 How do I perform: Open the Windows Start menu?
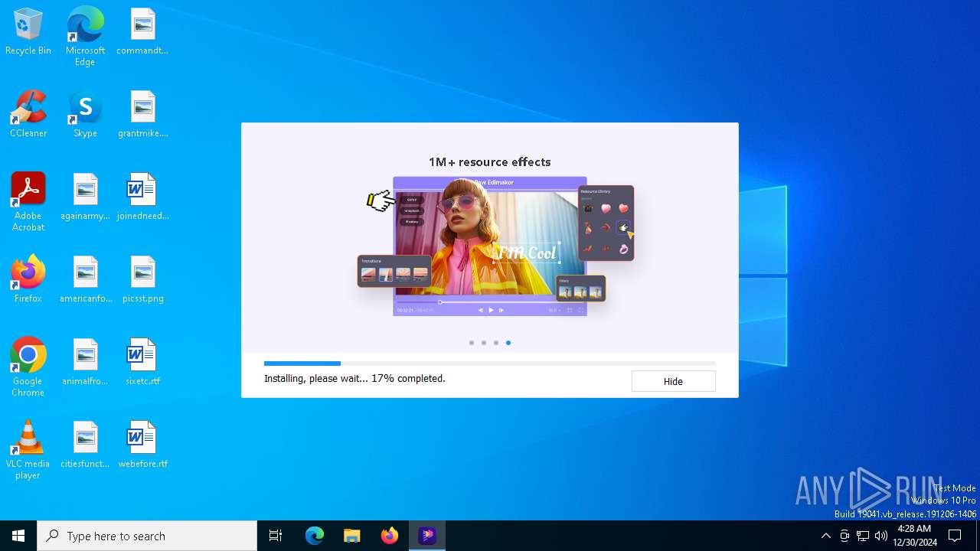(x=18, y=536)
